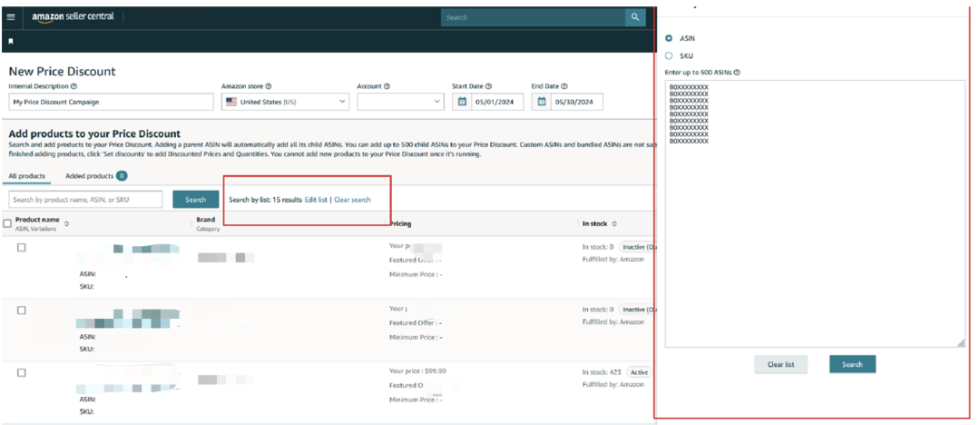Click the product name, ASIN, SKU search box
The image size is (980, 425).
(85, 200)
